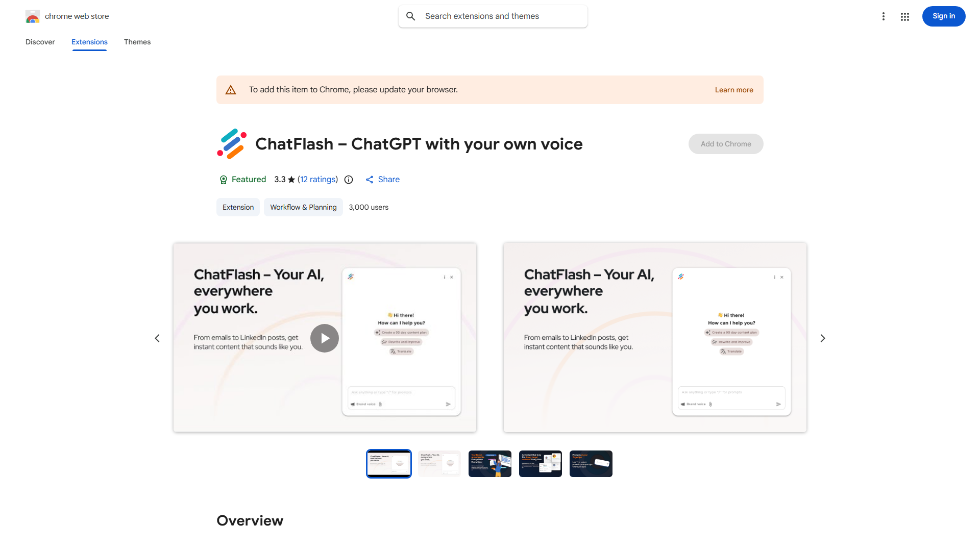Click the Featured badge icon
The width and height of the screenshot is (980, 551).
224,180
